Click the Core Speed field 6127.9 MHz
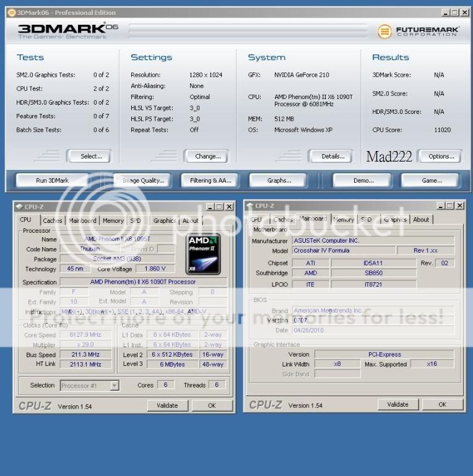The height and width of the screenshot is (476, 473). pyautogui.click(x=85, y=334)
